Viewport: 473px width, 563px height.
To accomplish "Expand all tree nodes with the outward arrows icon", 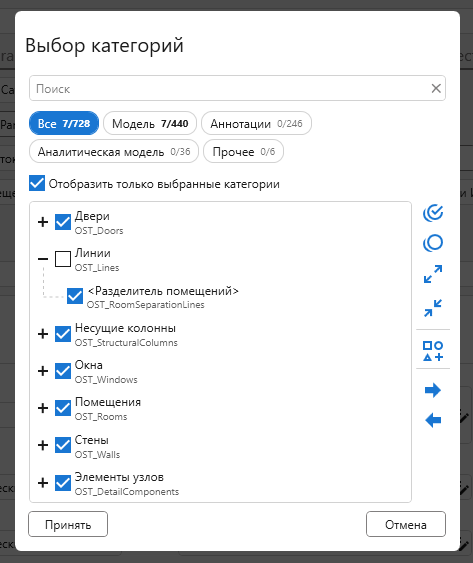I will click(433, 274).
